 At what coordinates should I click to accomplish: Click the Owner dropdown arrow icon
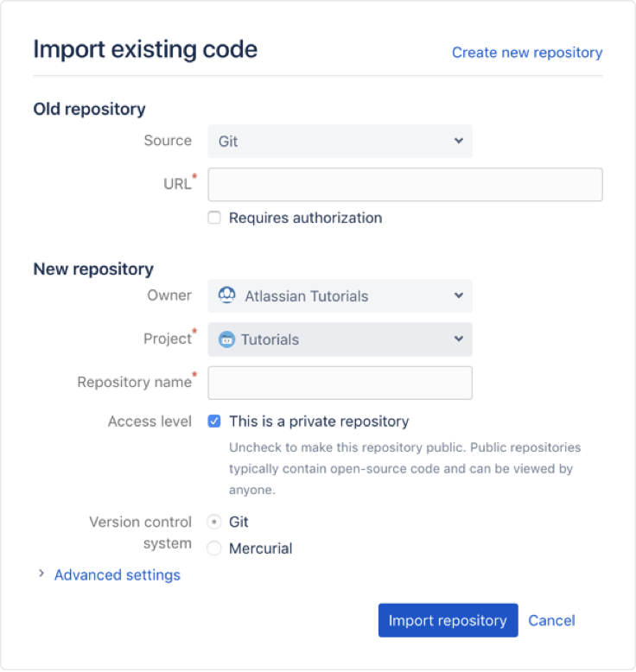coord(458,295)
